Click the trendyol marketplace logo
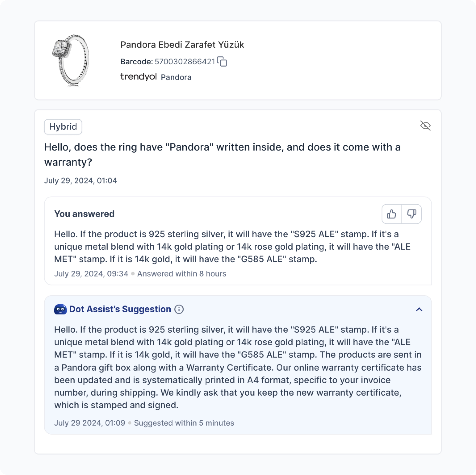This screenshot has width=476, height=475. [139, 77]
